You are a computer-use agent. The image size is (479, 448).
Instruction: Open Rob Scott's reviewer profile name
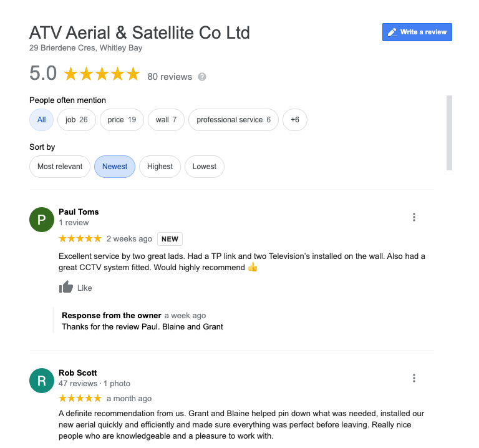point(78,373)
